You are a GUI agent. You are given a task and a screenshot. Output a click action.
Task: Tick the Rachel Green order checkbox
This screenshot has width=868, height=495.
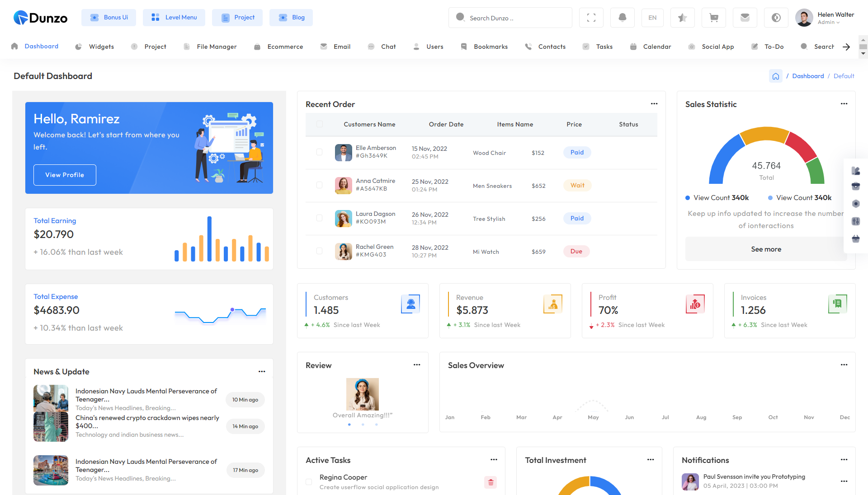(320, 251)
